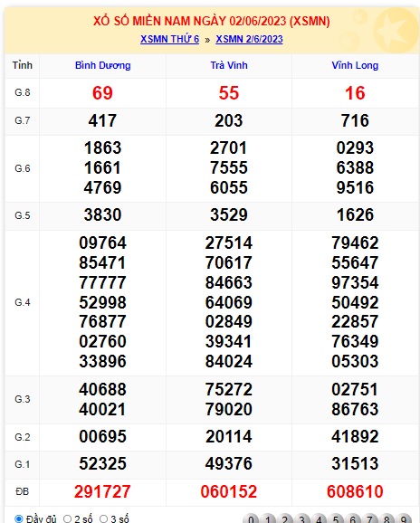Click digit ball 9 filter
This screenshot has height=523, width=420.
tap(404, 518)
